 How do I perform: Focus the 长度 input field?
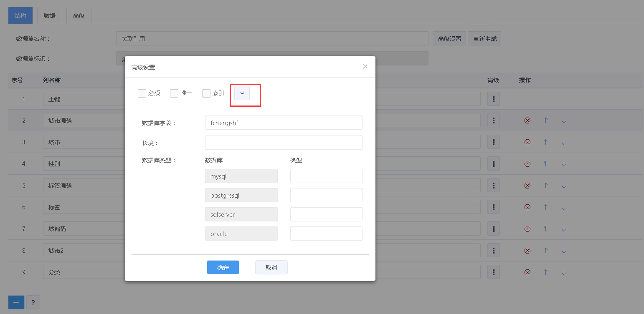coord(284,143)
